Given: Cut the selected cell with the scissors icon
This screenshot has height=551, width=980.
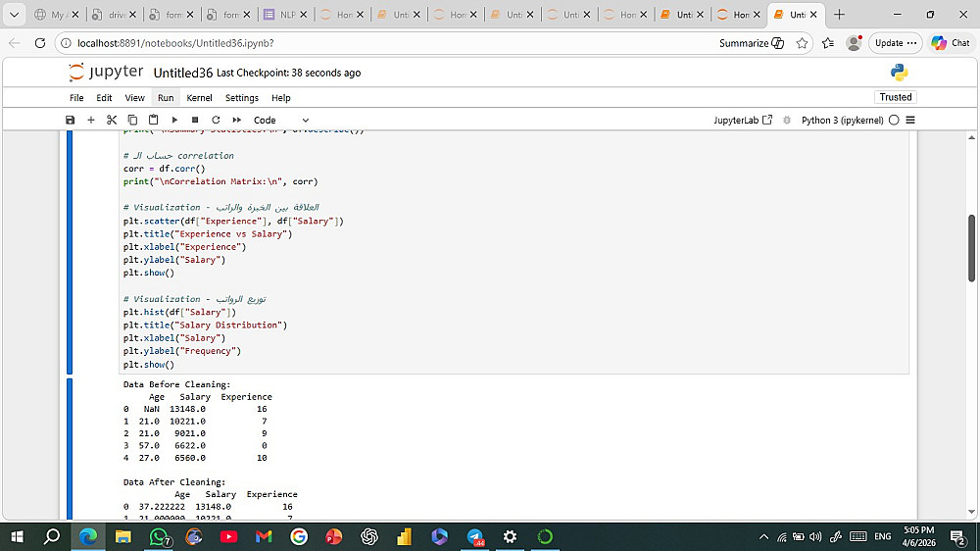Looking at the screenshot, I should (112, 120).
